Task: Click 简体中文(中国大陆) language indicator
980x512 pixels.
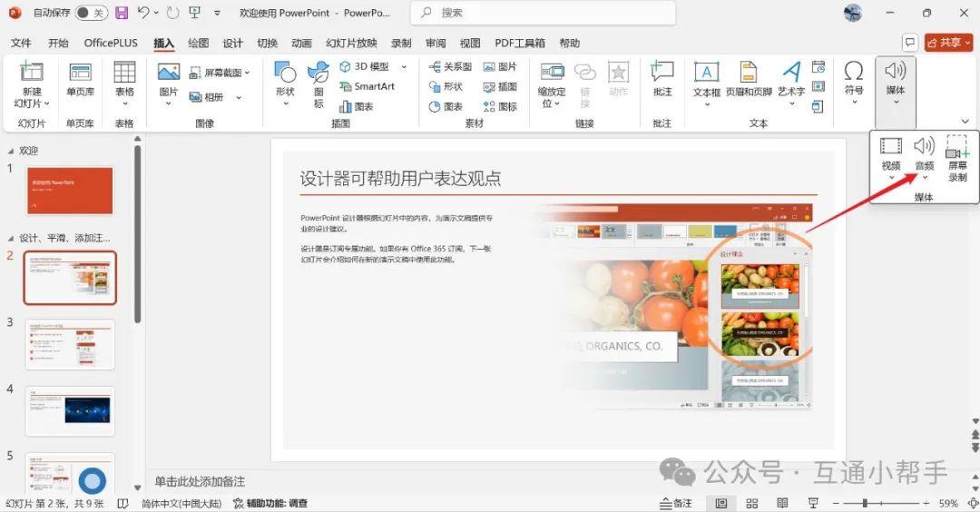Action: click(181, 503)
